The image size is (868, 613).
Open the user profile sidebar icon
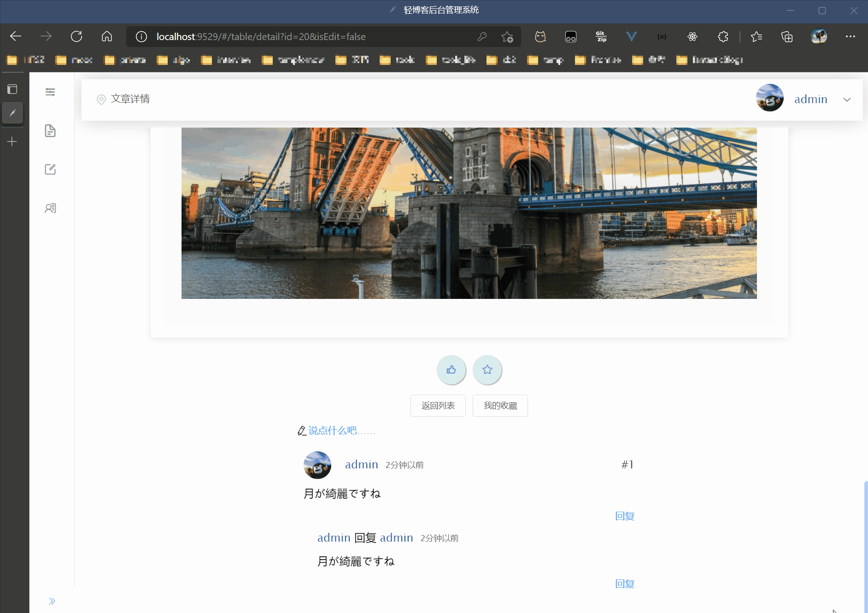[50, 208]
